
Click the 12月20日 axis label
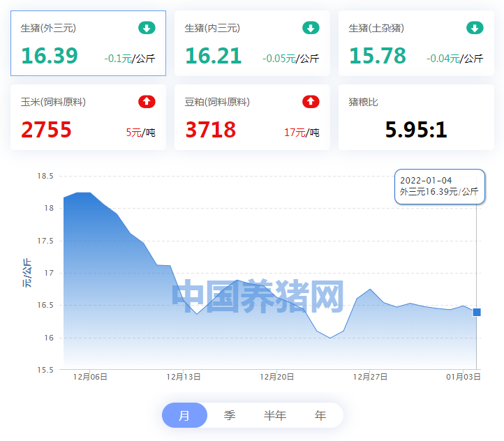(x=276, y=377)
